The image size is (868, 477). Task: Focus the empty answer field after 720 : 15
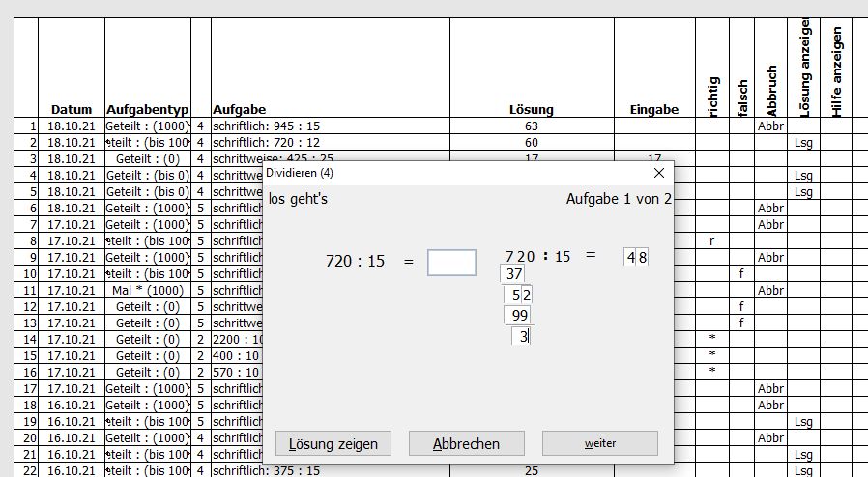[451, 263]
